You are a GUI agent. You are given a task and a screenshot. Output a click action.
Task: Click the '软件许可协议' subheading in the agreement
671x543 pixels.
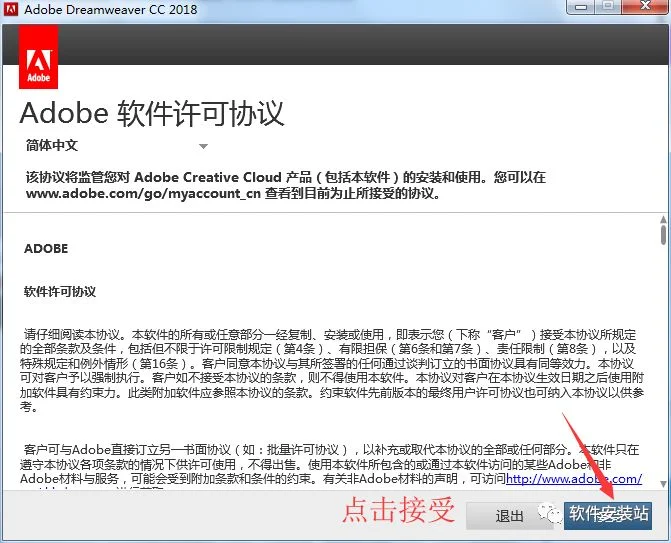point(60,292)
